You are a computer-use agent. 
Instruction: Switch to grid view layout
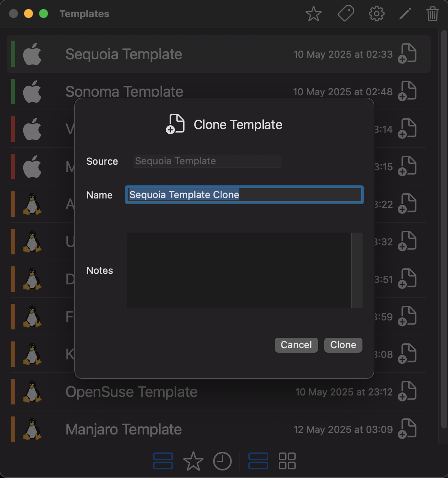coord(287,461)
